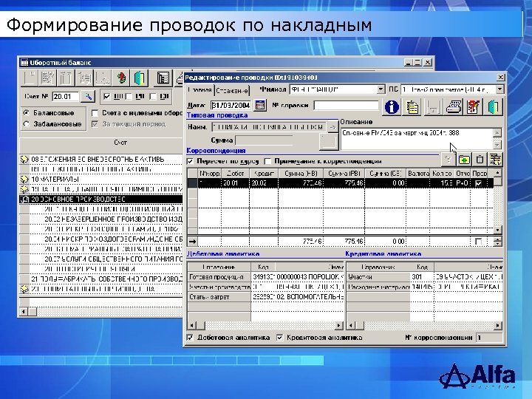Expand the 08 ВЛОЖЕНИЯ ВО ВНЕОБОРОТНЫЕ АКТИВЫ folder

[24, 159]
